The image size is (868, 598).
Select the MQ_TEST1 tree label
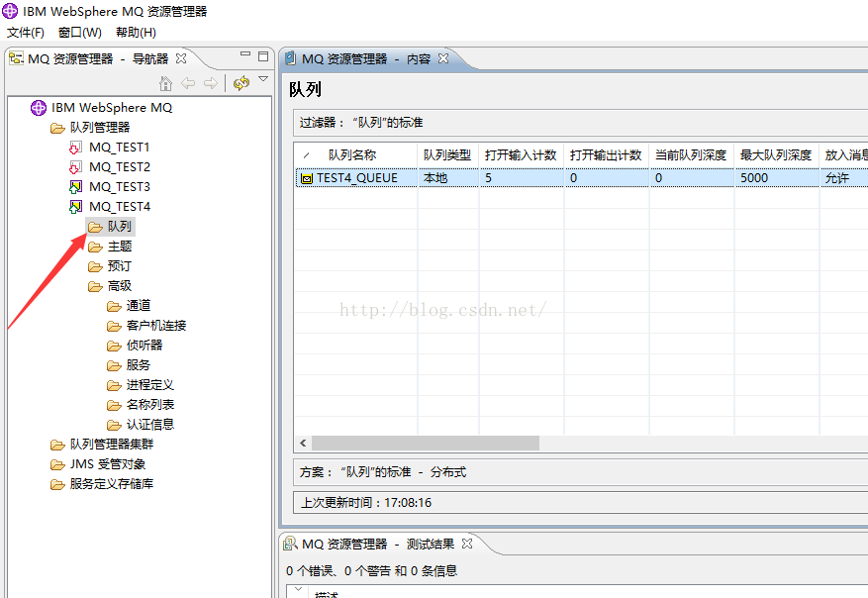pos(120,148)
